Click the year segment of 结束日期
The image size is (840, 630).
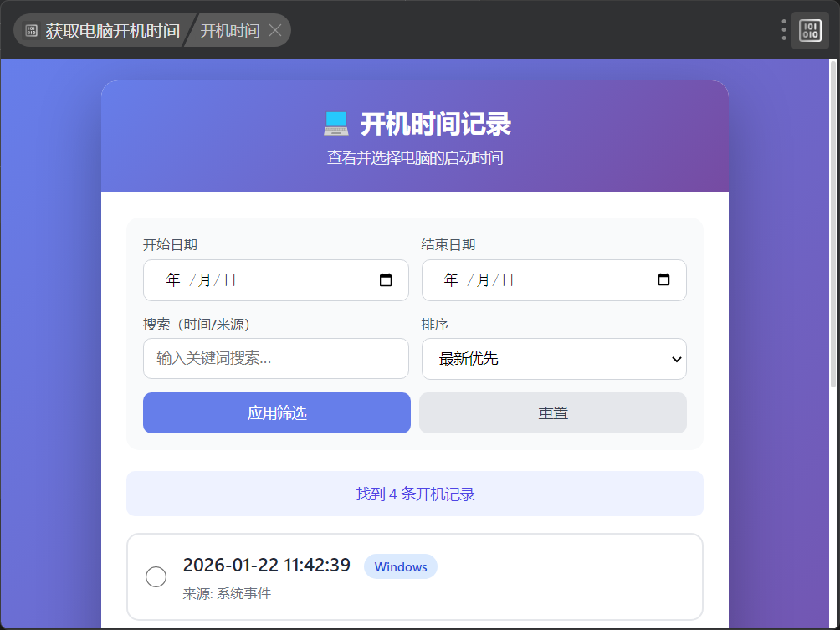[x=451, y=280]
